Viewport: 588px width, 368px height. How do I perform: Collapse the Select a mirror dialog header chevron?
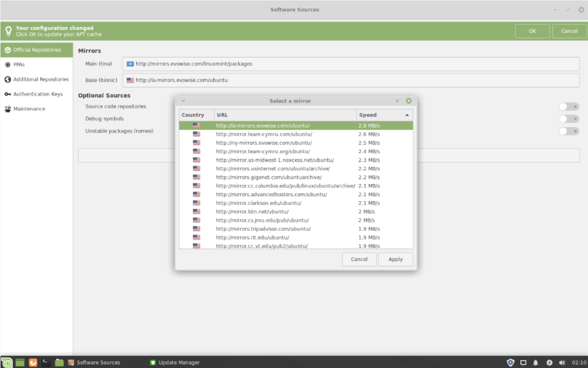click(183, 101)
